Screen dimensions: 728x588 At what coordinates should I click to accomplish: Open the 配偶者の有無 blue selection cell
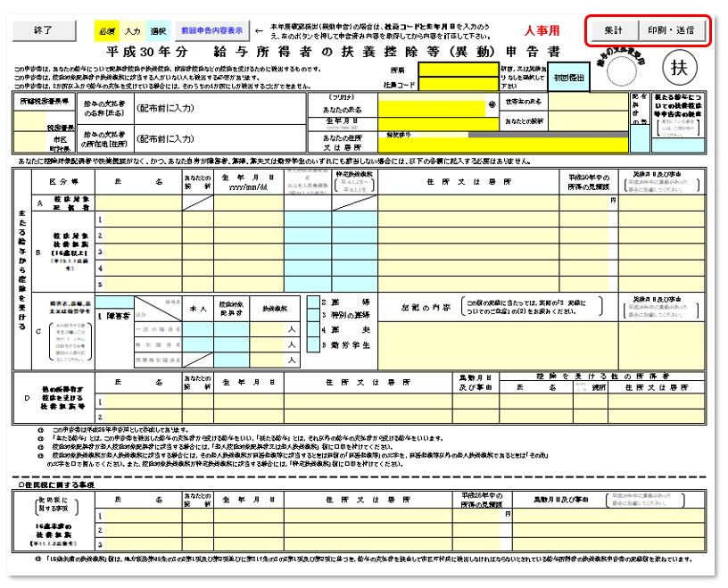640,138
